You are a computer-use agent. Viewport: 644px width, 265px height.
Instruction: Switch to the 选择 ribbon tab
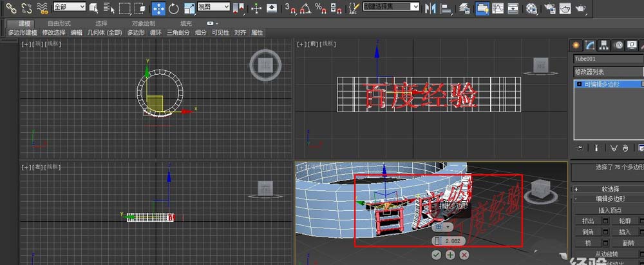(101, 23)
